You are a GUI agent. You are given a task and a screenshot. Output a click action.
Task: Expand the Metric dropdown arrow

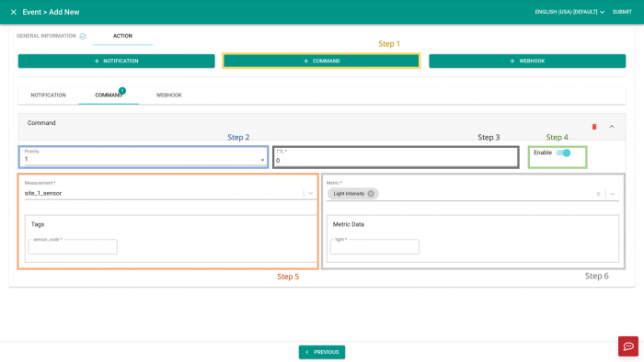coord(613,194)
